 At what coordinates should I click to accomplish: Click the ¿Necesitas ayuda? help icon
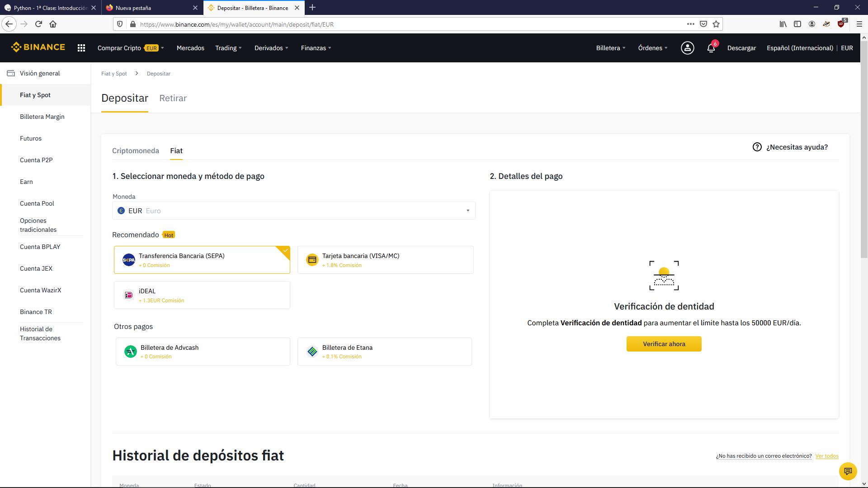(757, 147)
